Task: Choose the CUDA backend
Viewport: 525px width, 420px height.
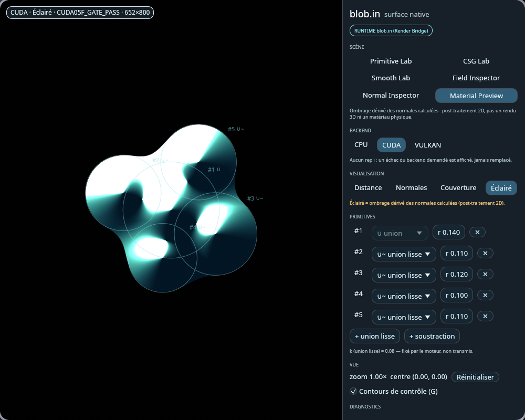Action: 392,145
